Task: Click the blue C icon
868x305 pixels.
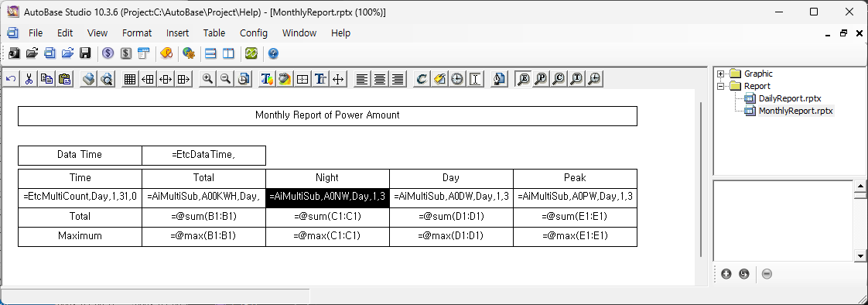Action: pos(422,79)
